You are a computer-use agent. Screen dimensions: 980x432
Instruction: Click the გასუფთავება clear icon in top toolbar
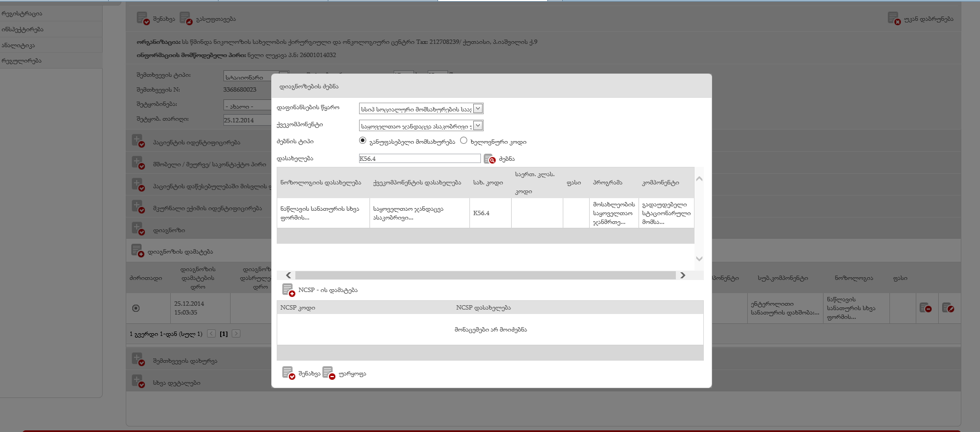(186, 19)
